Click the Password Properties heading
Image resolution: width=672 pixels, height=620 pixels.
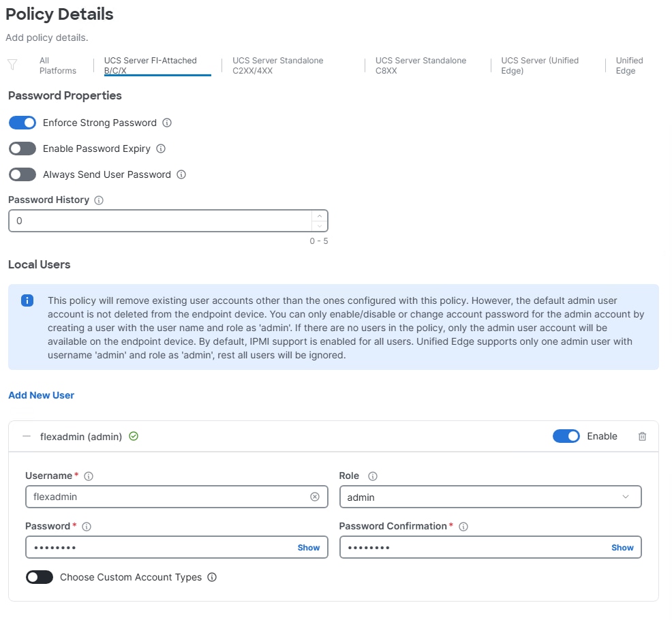[65, 95]
